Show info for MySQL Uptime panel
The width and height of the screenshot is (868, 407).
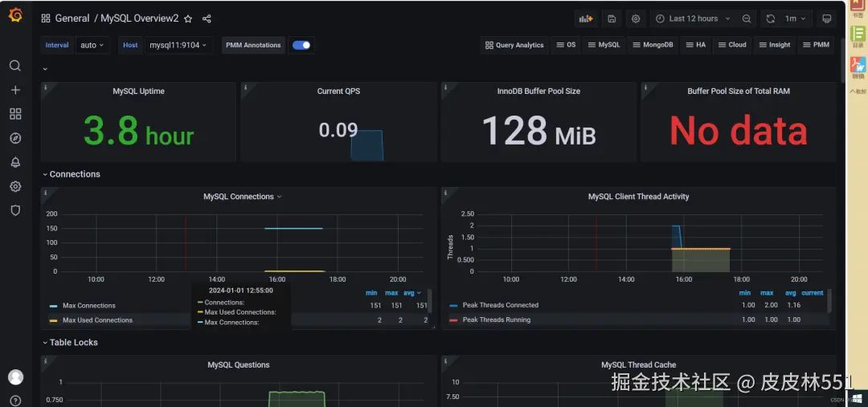pyautogui.click(x=45, y=88)
